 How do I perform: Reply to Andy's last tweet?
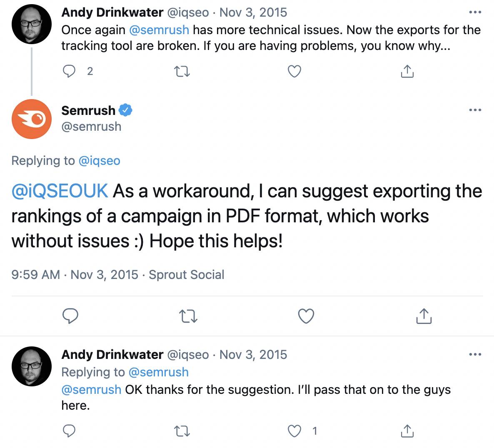point(69,431)
